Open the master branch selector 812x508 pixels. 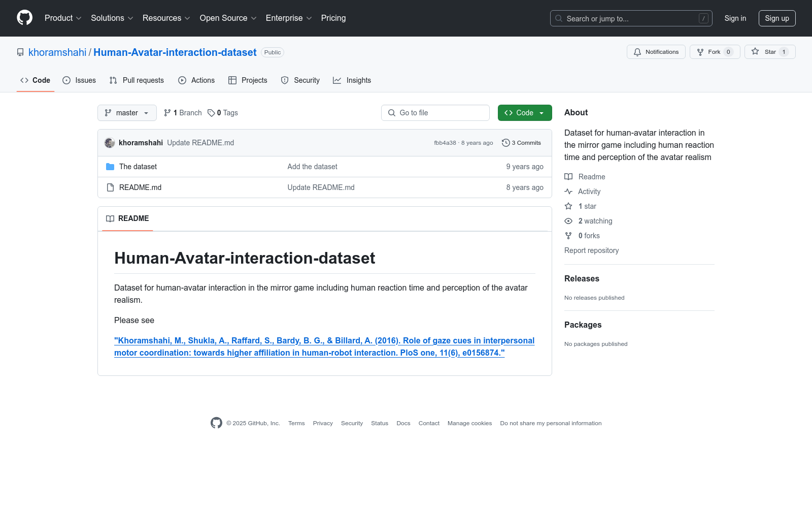click(x=127, y=113)
